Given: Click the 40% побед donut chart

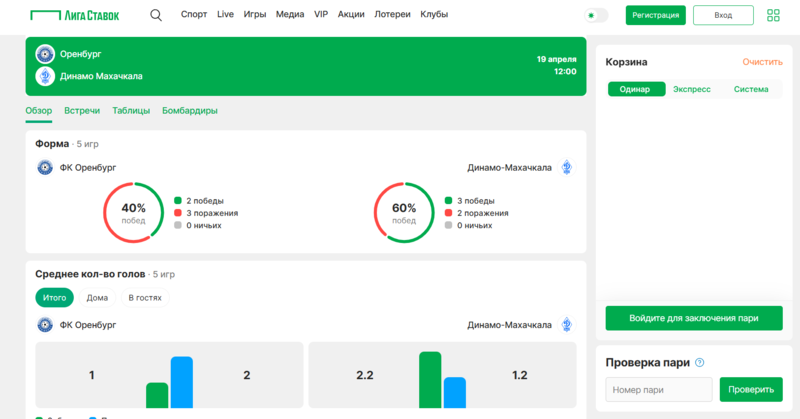Looking at the screenshot, I should click(x=134, y=212).
